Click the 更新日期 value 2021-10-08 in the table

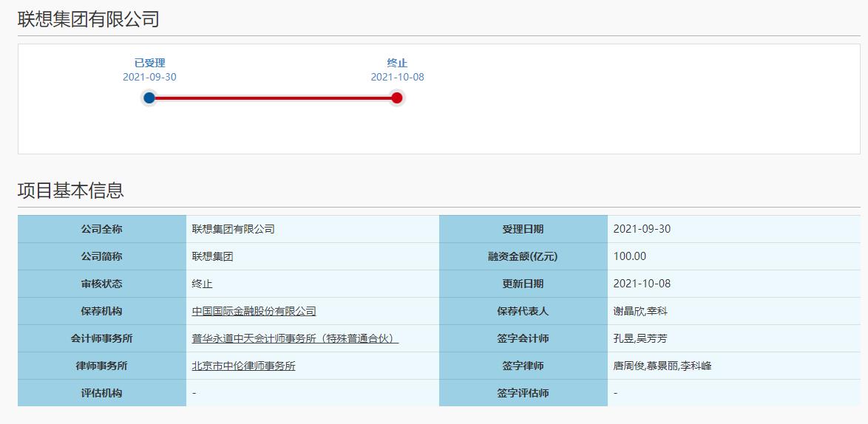point(642,284)
